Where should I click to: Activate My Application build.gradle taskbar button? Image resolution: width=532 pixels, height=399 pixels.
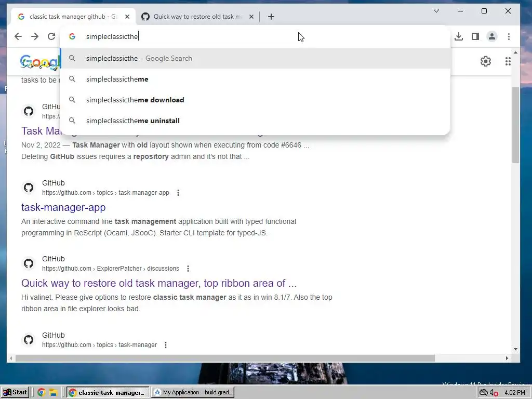[x=193, y=393]
